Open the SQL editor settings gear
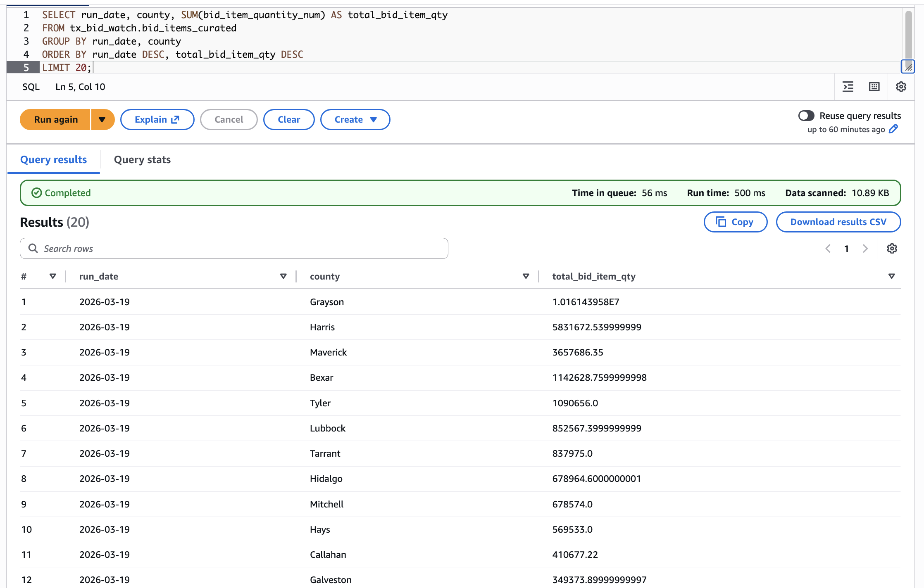Screen dimensions: 924x588 click(x=901, y=87)
